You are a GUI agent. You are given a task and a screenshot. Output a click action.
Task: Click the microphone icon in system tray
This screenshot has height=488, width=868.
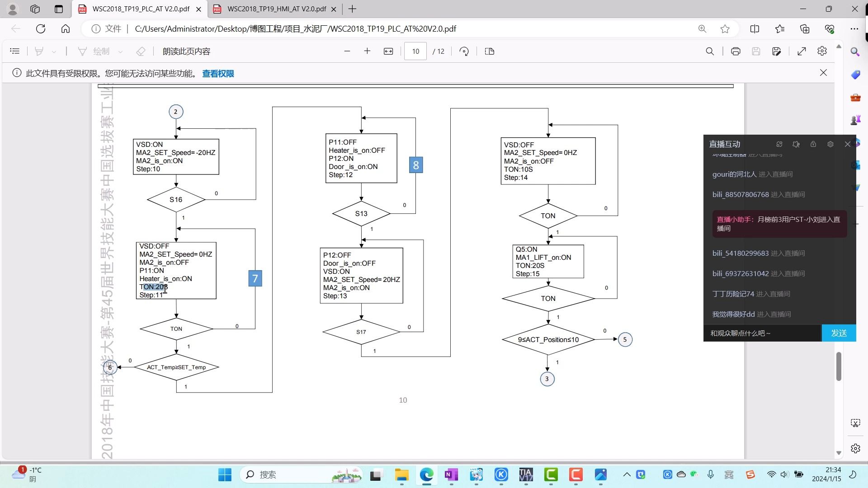[711, 474]
